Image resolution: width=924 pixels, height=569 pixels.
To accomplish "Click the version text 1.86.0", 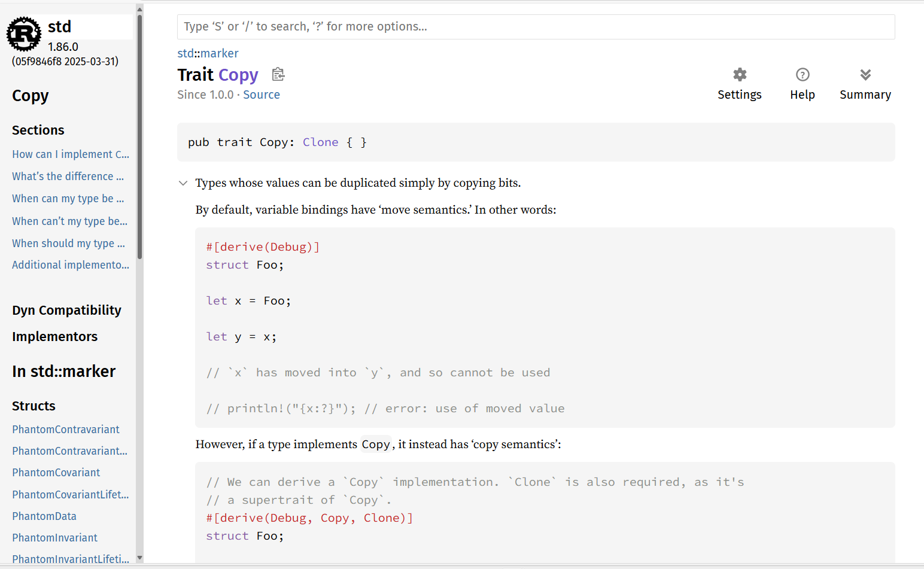I will (x=63, y=47).
